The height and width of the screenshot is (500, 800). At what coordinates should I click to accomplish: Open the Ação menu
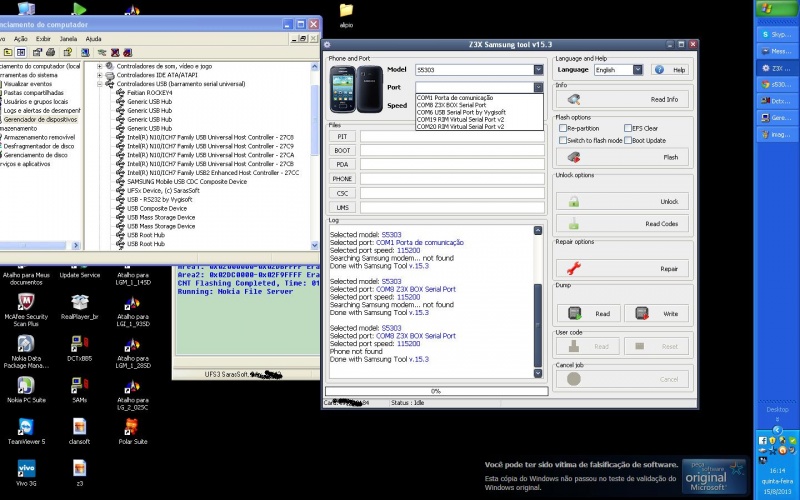pyautogui.click(x=20, y=39)
